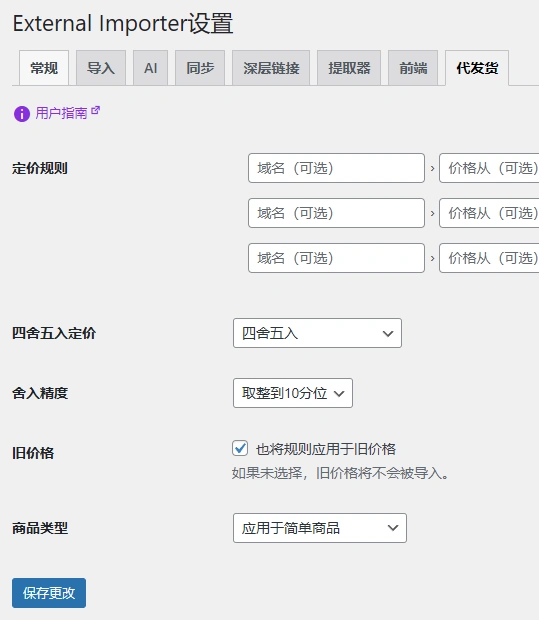539x620 pixels.
Task: Switch to the 导入 tab
Action: coord(101,68)
